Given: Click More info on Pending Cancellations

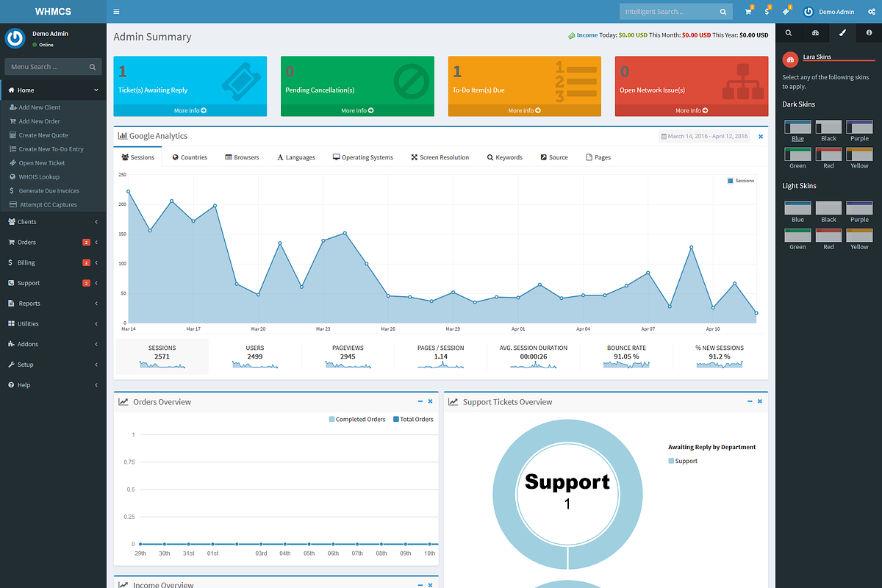Looking at the screenshot, I should pyautogui.click(x=357, y=110).
